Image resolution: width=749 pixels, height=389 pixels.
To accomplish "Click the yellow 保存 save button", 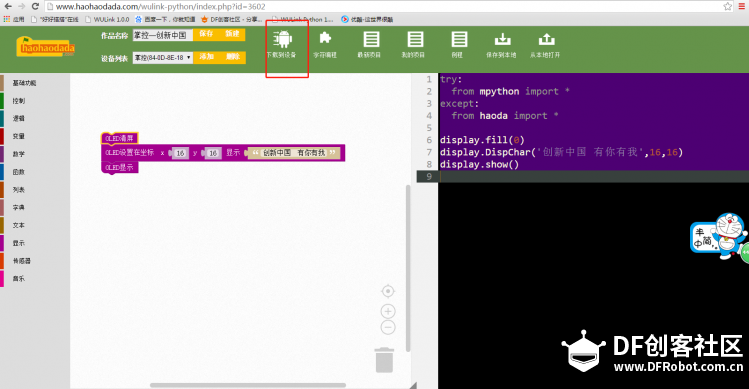I will 206,34.
